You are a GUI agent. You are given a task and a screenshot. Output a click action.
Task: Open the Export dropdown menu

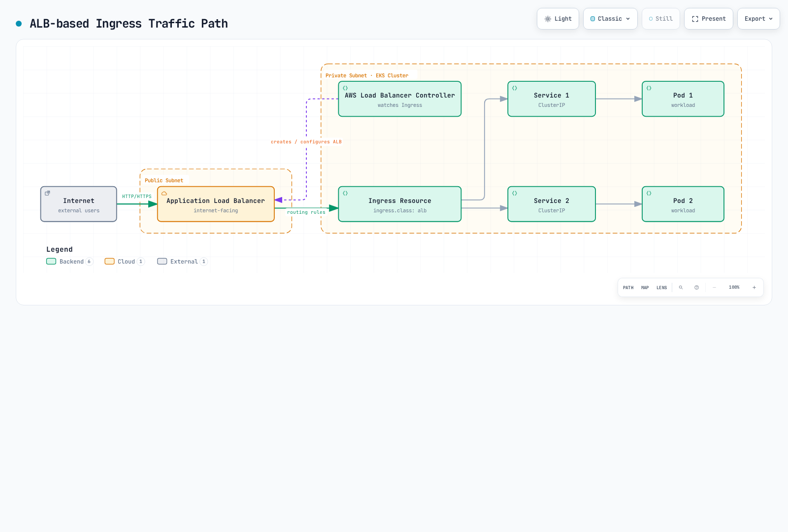click(758, 19)
